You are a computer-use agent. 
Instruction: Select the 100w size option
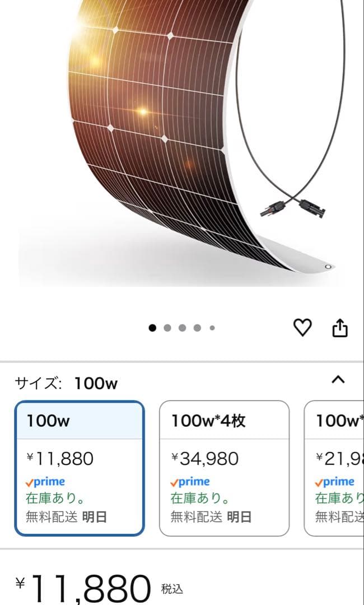click(x=80, y=468)
